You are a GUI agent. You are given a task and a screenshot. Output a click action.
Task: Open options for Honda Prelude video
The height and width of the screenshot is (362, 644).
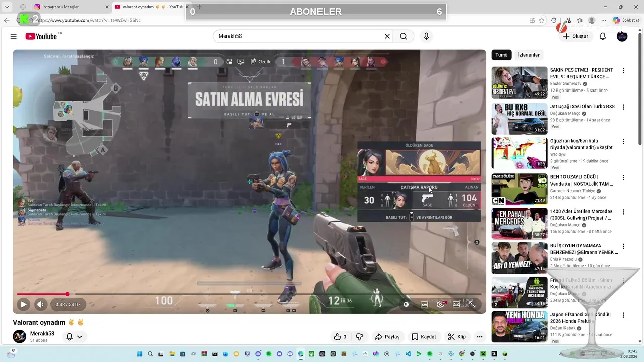pos(623,315)
